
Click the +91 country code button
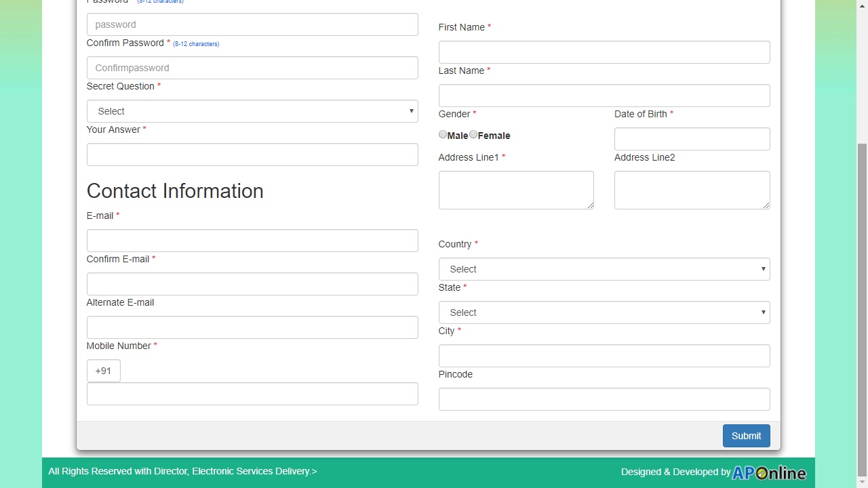click(x=103, y=371)
